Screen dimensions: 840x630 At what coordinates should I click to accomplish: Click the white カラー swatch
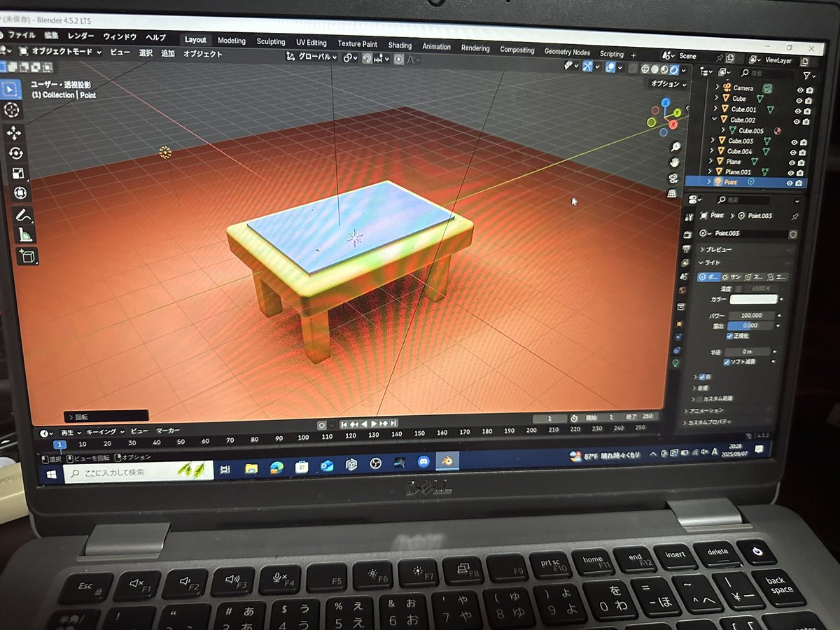point(753,300)
